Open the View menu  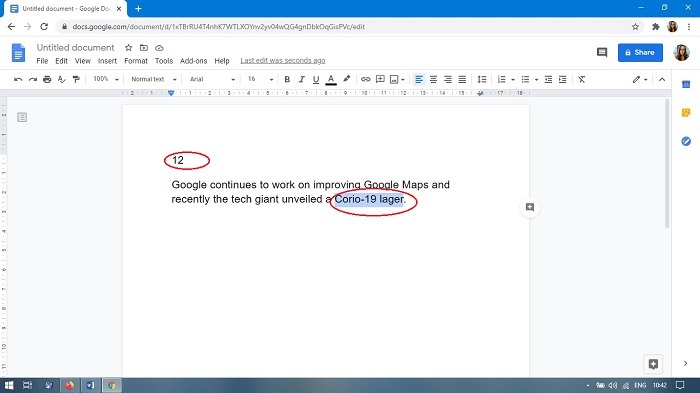(83, 61)
